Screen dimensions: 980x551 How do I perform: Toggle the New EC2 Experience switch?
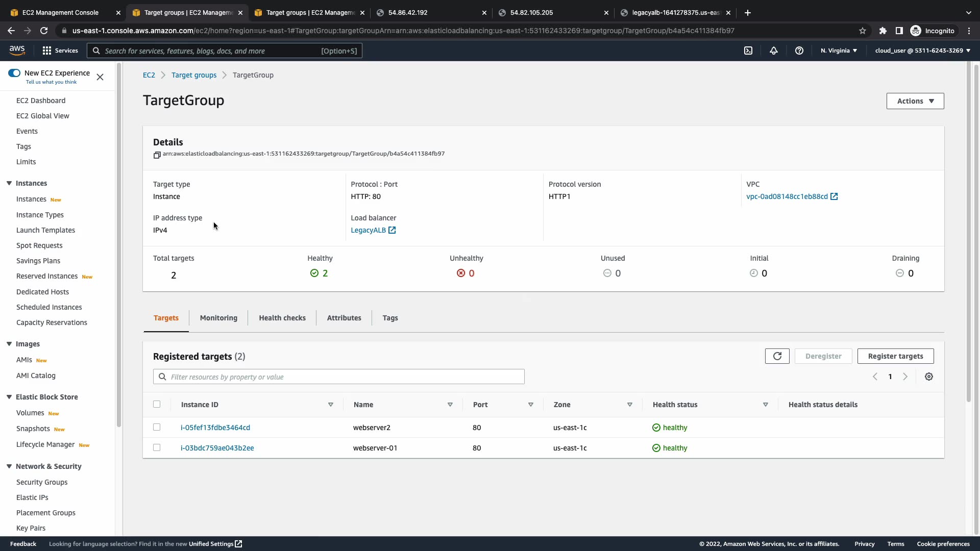(14, 73)
